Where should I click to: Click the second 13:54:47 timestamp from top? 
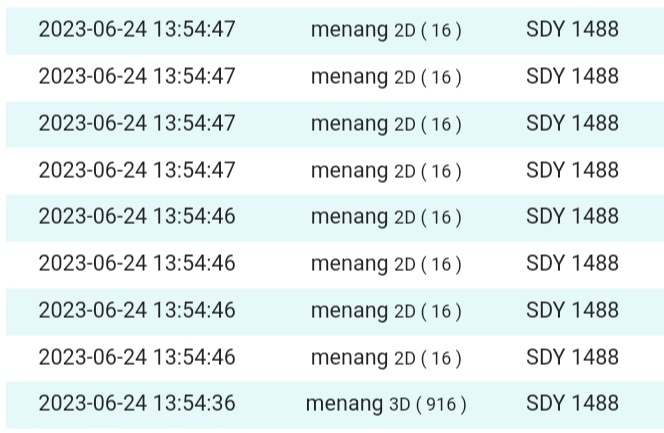[137, 76]
